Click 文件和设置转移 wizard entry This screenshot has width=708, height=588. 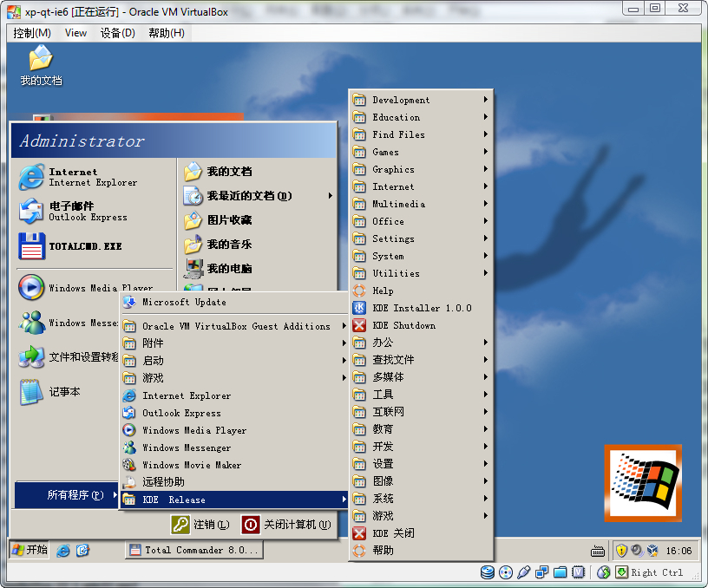(x=68, y=357)
